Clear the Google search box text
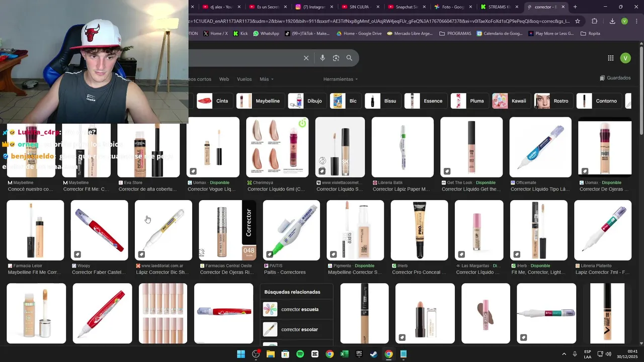Screen dimensions: 644x362 coord(306,58)
